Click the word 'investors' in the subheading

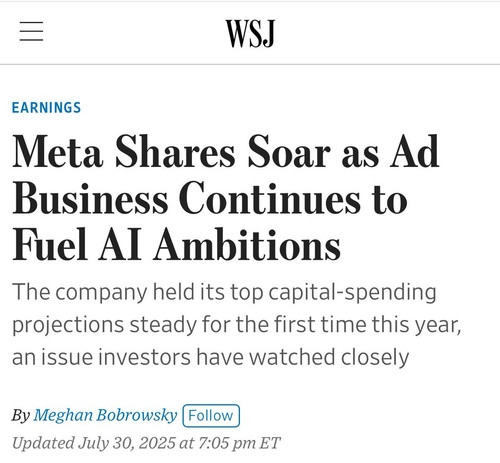pos(144,357)
